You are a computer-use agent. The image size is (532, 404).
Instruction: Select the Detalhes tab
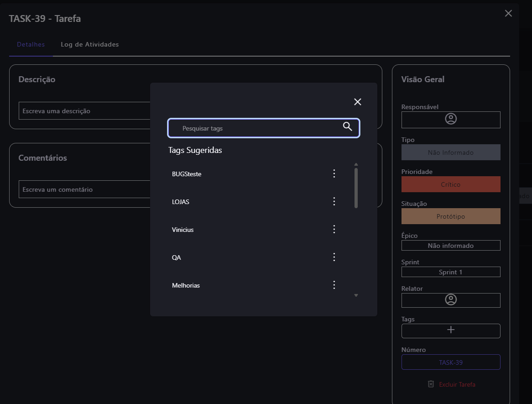tap(31, 45)
